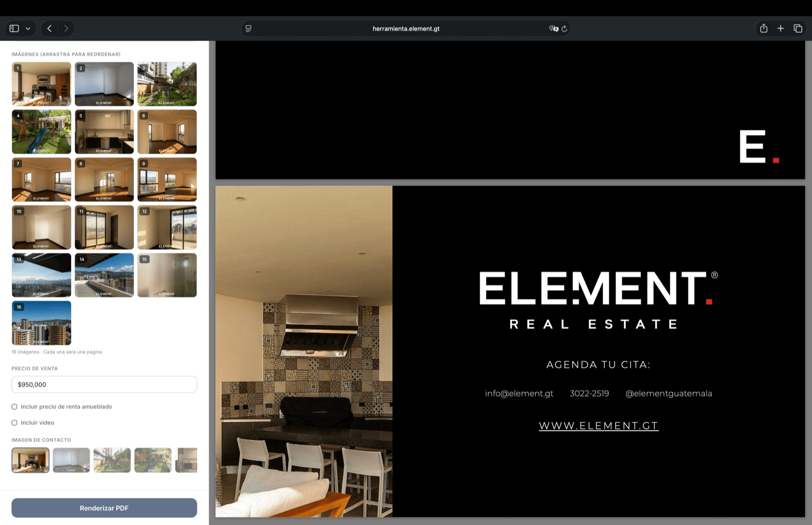Choose the first imagen de contacto thumbnail
The image size is (812, 525).
(x=30, y=460)
